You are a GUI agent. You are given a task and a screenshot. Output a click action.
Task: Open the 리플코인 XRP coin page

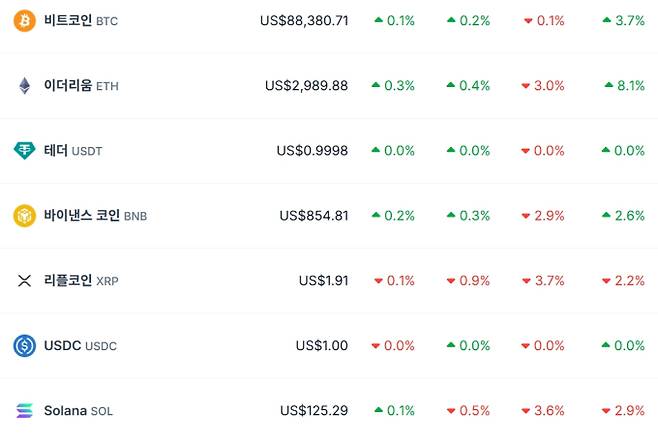click(x=68, y=281)
